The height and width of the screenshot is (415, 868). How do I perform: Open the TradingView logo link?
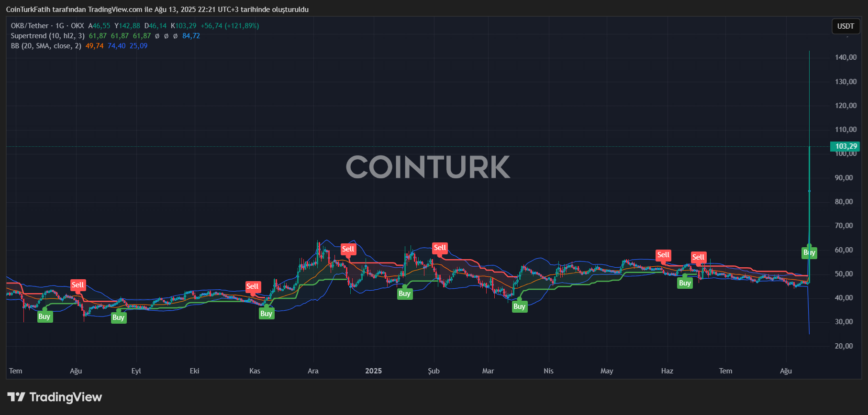click(x=55, y=397)
